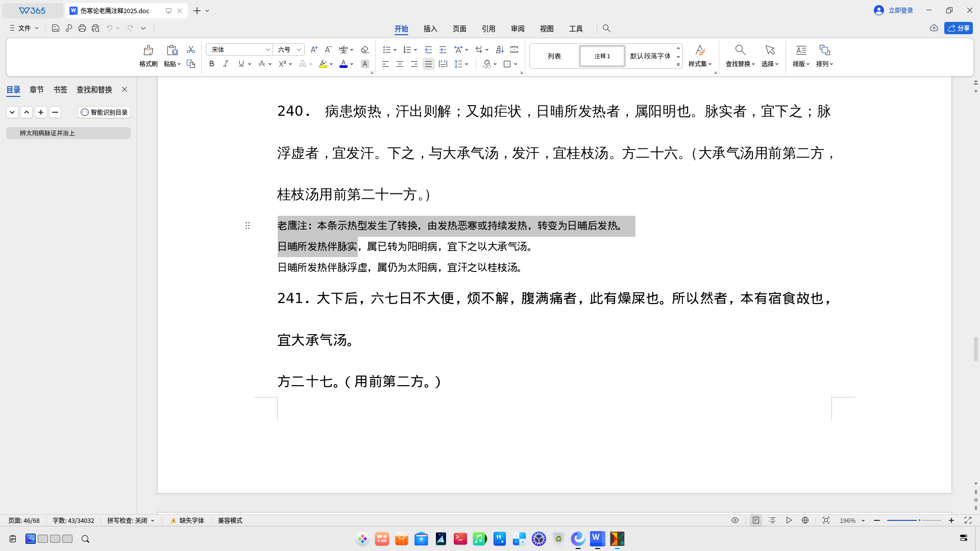Expand the styles gallery list
Screen dimensions: 980x551
pos(678,65)
